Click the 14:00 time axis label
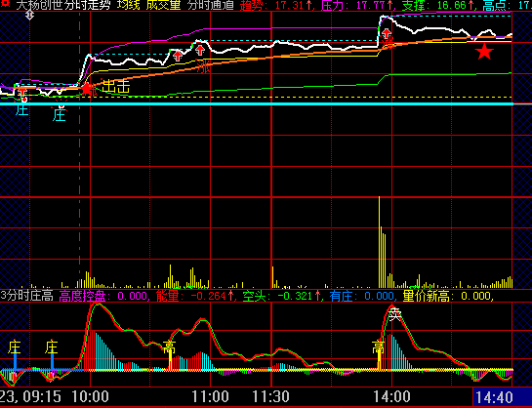The width and height of the screenshot is (532, 408). pyautogui.click(x=391, y=396)
